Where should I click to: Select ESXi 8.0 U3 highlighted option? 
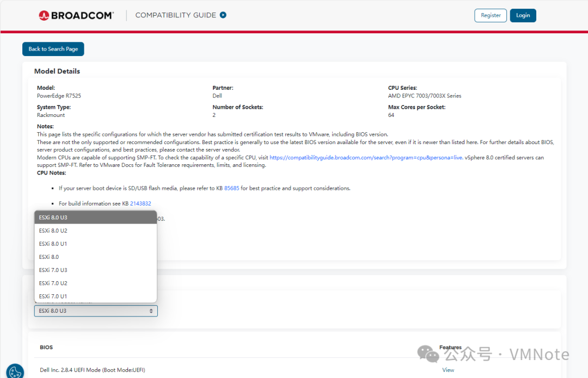96,218
